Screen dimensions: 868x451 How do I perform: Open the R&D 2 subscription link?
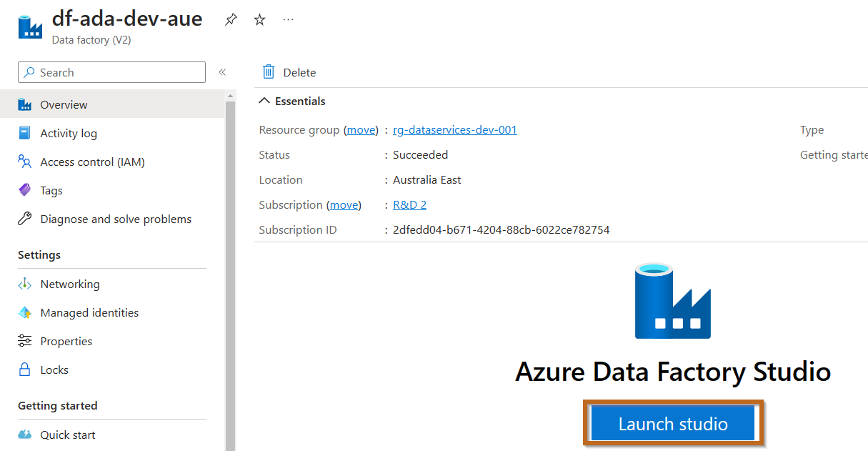pyautogui.click(x=409, y=204)
